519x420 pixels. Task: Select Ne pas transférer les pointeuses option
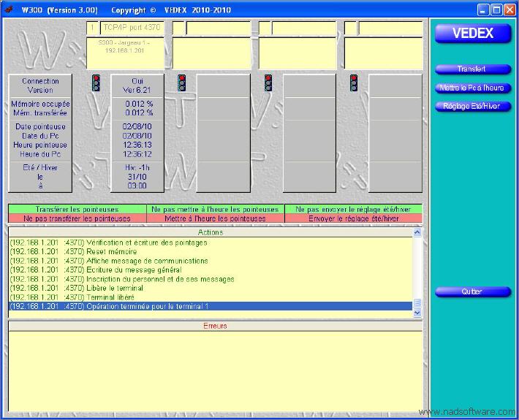[x=77, y=218]
